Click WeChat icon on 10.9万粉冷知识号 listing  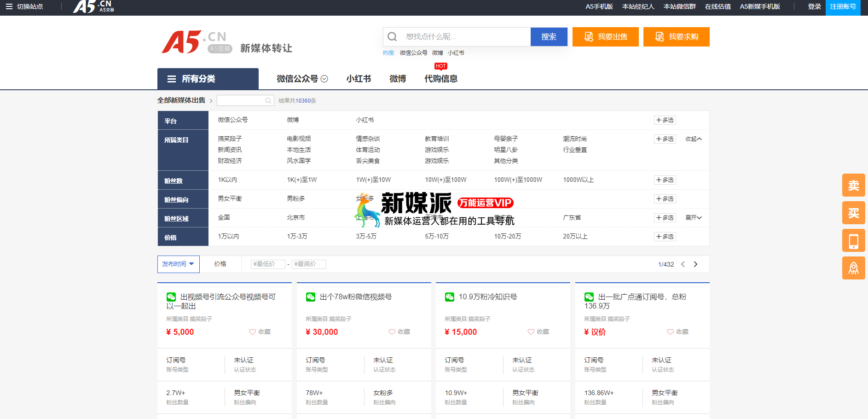[450, 297]
